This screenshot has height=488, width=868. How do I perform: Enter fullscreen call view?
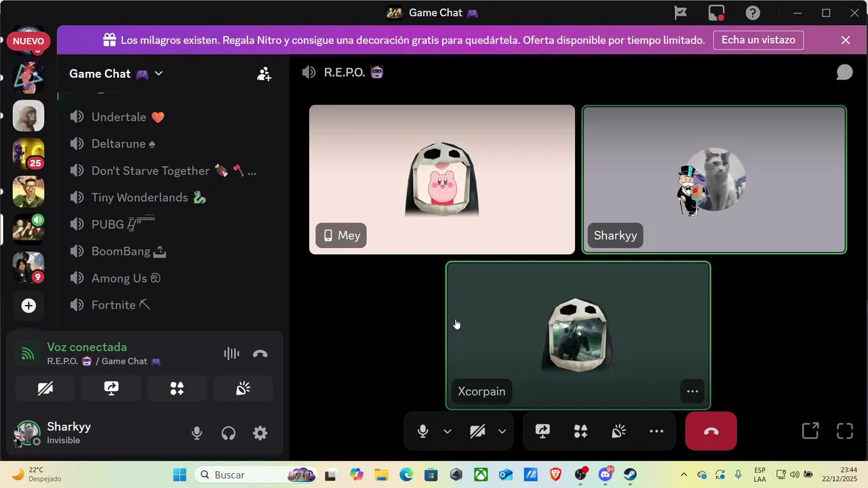[845, 431]
